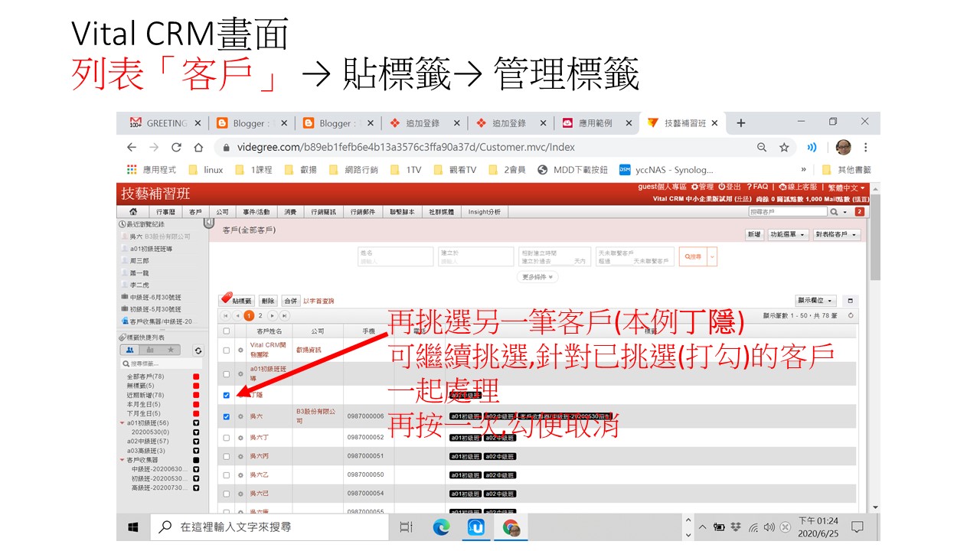Screen dimensions: 980x551
Task: Open the 繁體中文 language dropdown
Action: (846, 187)
